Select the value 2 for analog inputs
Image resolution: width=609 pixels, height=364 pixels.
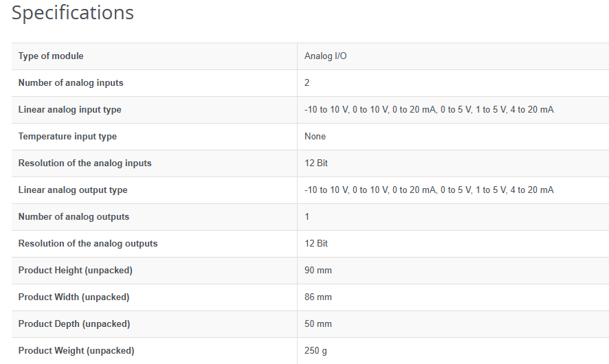(307, 82)
